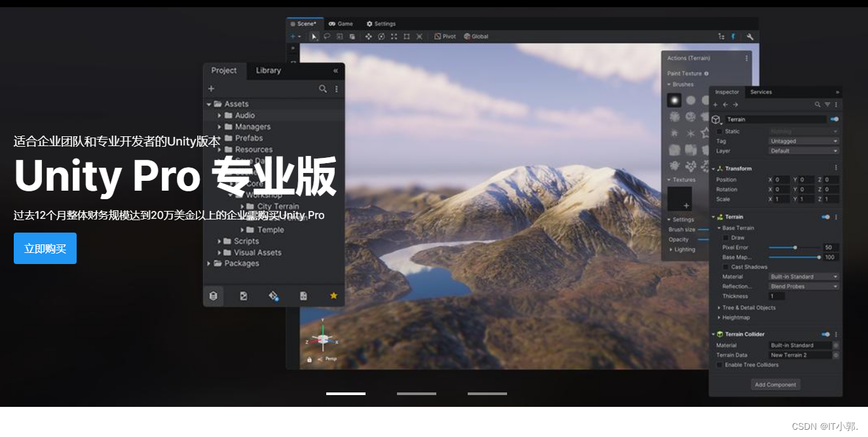Toggle the Terrain object enabled switch
The image size is (868, 437).
(834, 119)
